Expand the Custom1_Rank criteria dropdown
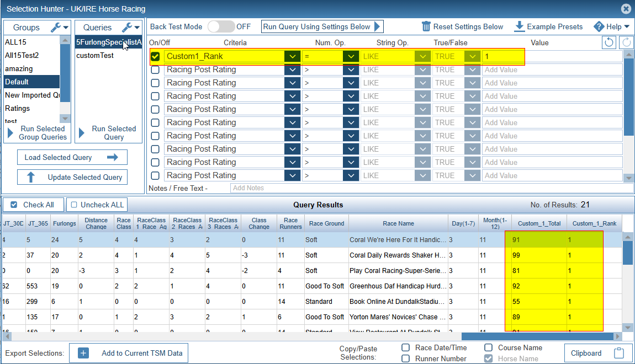Screen dimensions: 635x364 click(292, 56)
